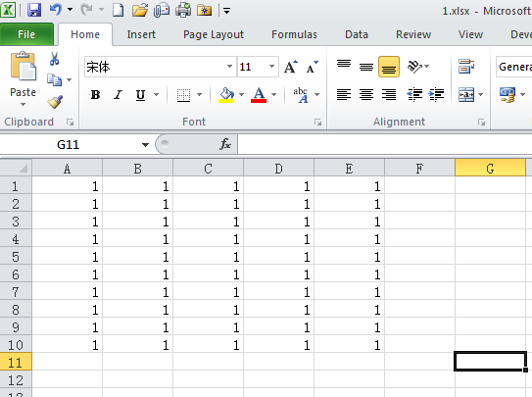The image size is (532, 397).
Task: Select cell A1 containing 1
Action: tap(68, 185)
